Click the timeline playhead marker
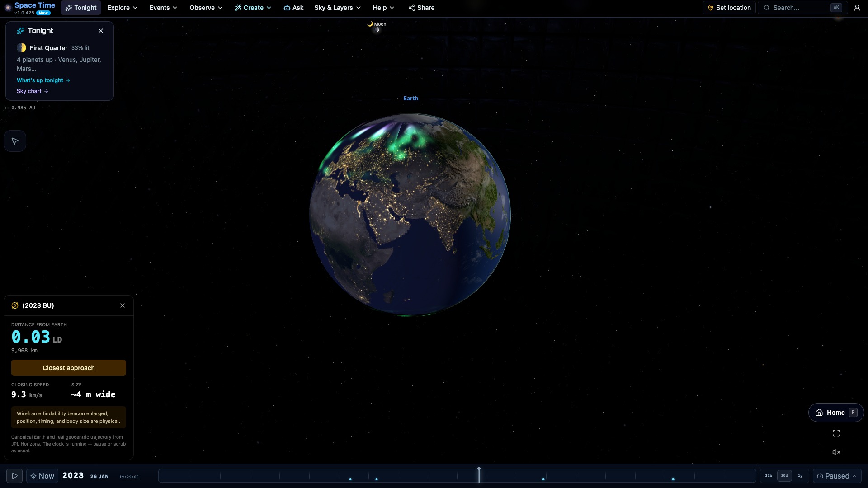This screenshot has width=868, height=488. [479, 475]
